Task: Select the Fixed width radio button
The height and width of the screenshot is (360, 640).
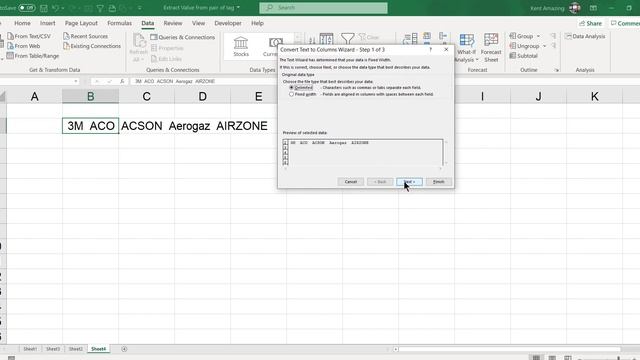Action: pos(291,94)
